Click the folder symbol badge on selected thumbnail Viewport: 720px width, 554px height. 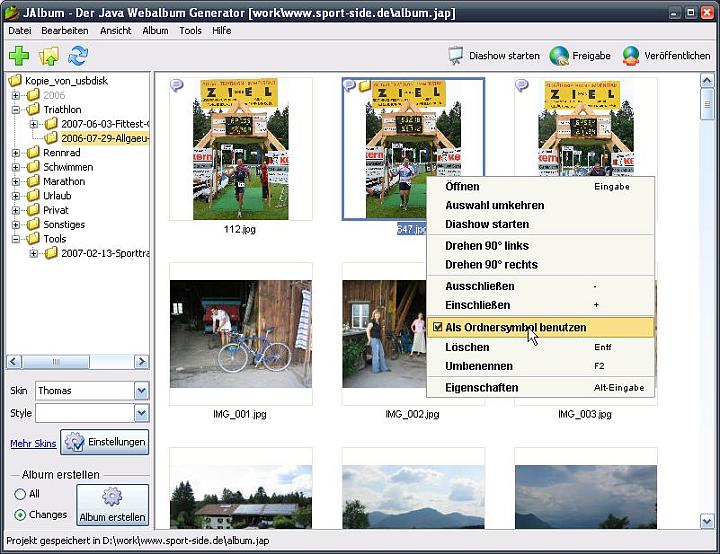(365, 85)
